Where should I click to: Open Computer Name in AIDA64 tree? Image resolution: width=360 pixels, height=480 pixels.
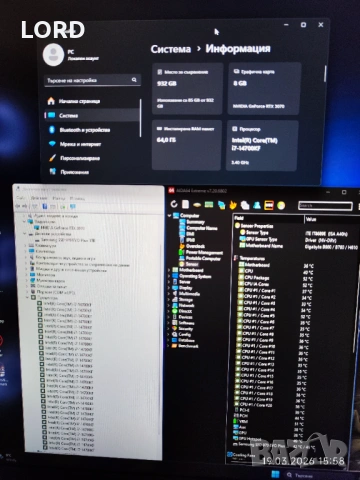[x=198, y=228]
